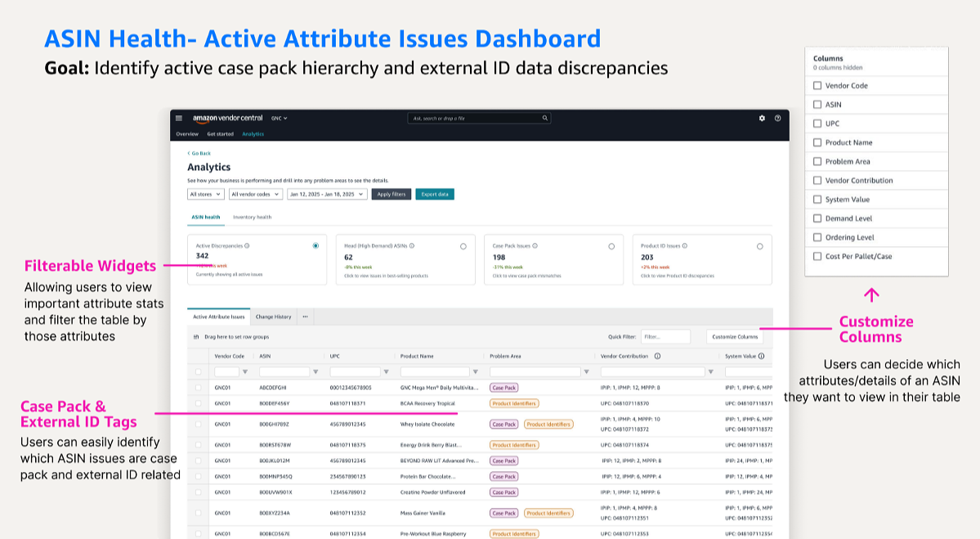Switch to the Active Attribute Issues tab
Viewport: 980px width, 539px height.
[x=219, y=317]
